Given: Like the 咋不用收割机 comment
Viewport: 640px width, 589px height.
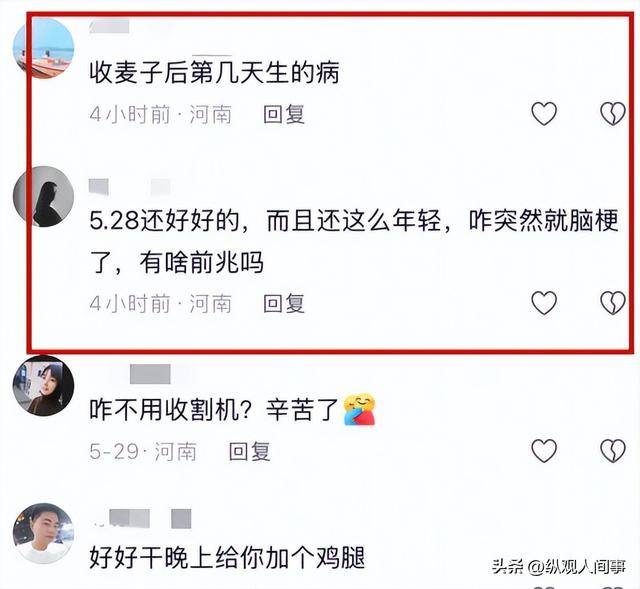Looking at the screenshot, I should click(544, 451).
